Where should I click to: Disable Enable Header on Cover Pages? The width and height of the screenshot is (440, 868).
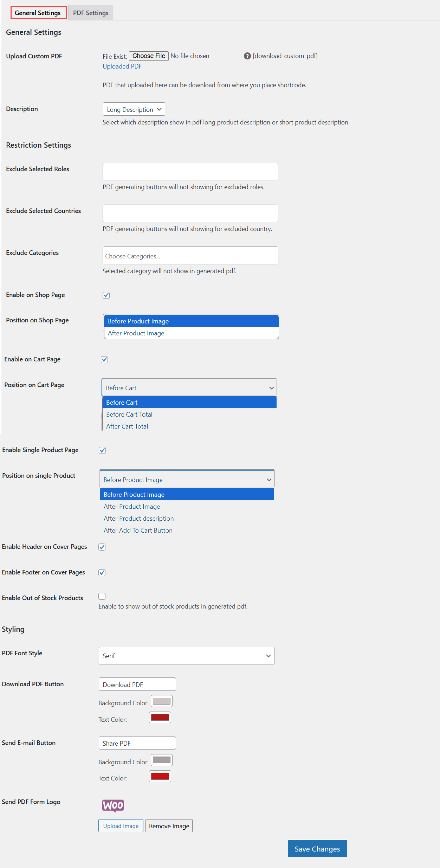pyautogui.click(x=102, y=547)
